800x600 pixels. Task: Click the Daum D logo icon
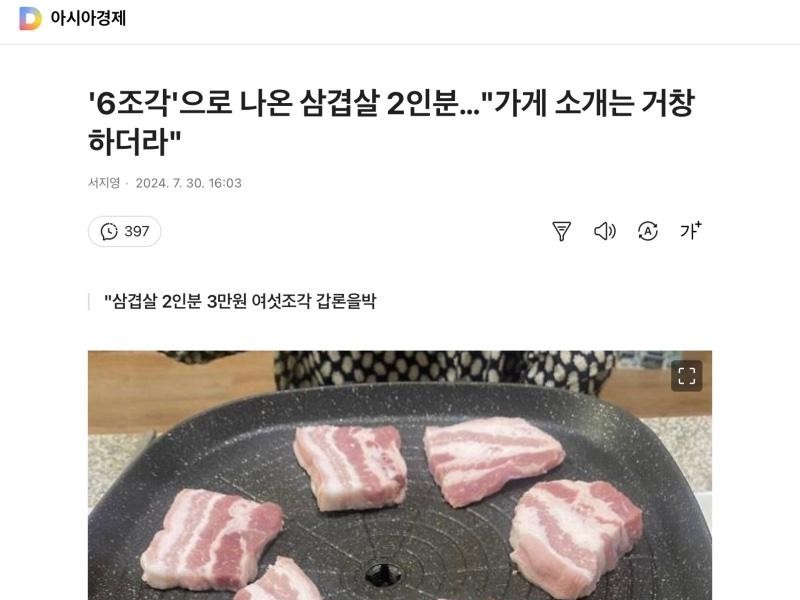tap(30, 18)
